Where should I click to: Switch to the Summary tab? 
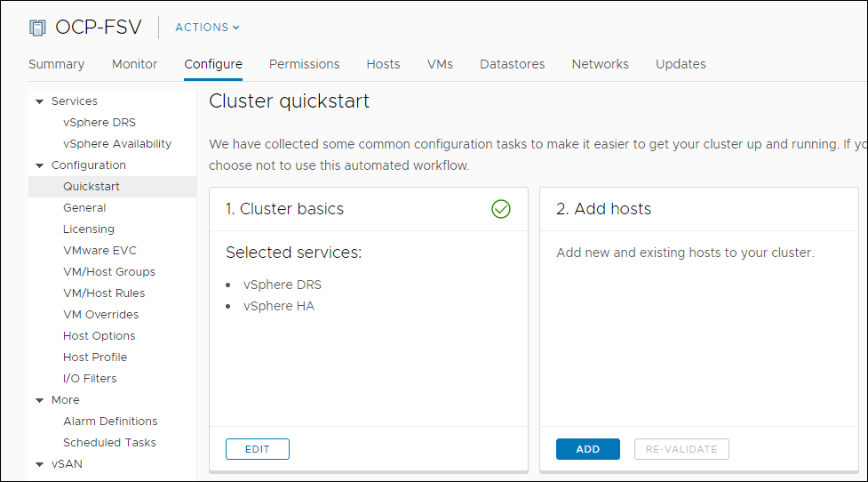57,64
